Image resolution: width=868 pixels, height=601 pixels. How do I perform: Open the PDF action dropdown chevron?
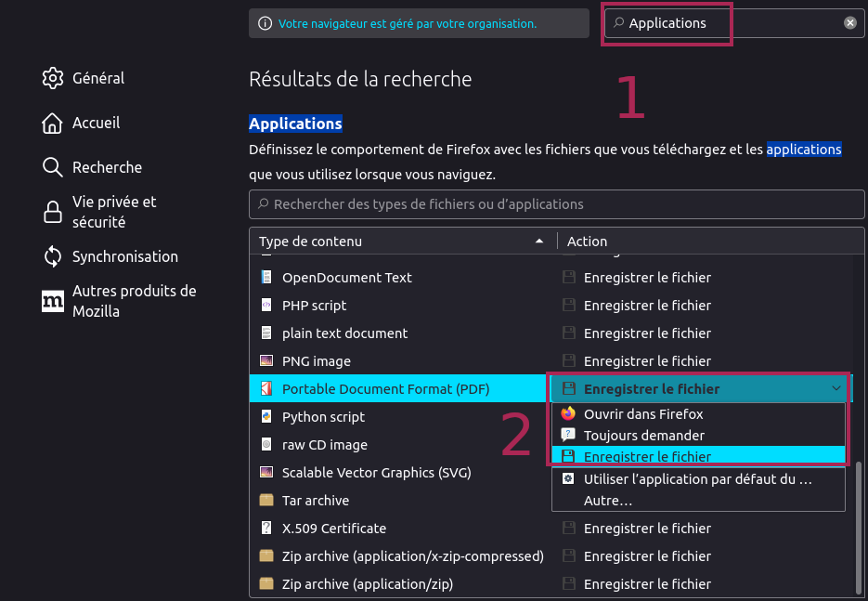836,388
